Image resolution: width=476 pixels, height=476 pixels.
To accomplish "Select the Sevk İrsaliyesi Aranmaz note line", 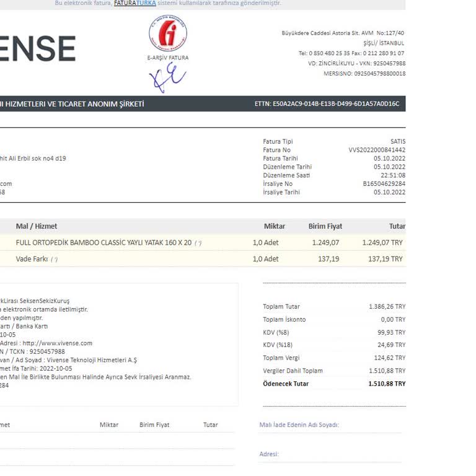I will pyautogui.click(x=95, y=377).
